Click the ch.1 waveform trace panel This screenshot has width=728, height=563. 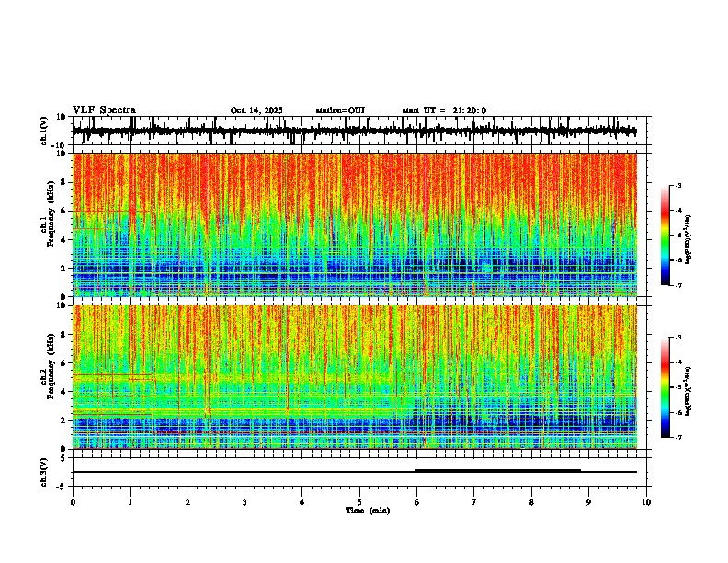pos(359,131)
